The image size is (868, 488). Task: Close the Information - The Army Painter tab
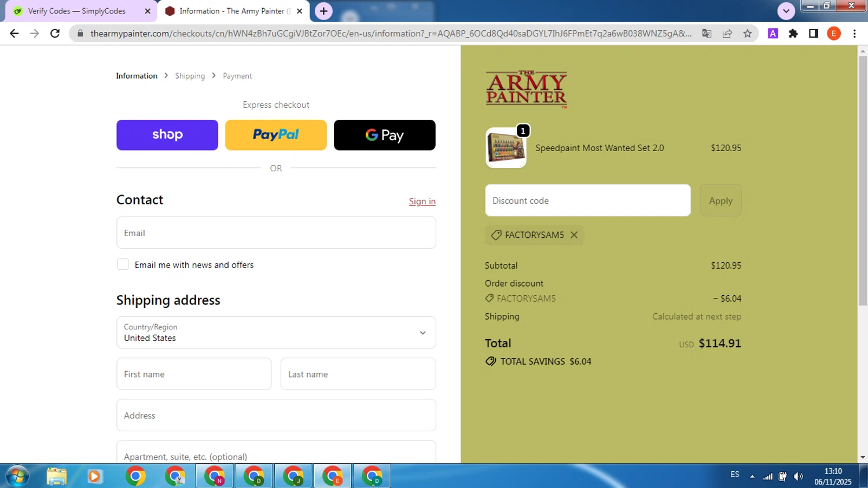point(300,11)
